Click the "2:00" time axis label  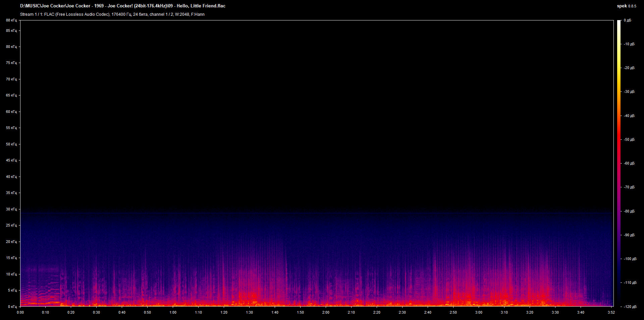[x=326, y=312]
